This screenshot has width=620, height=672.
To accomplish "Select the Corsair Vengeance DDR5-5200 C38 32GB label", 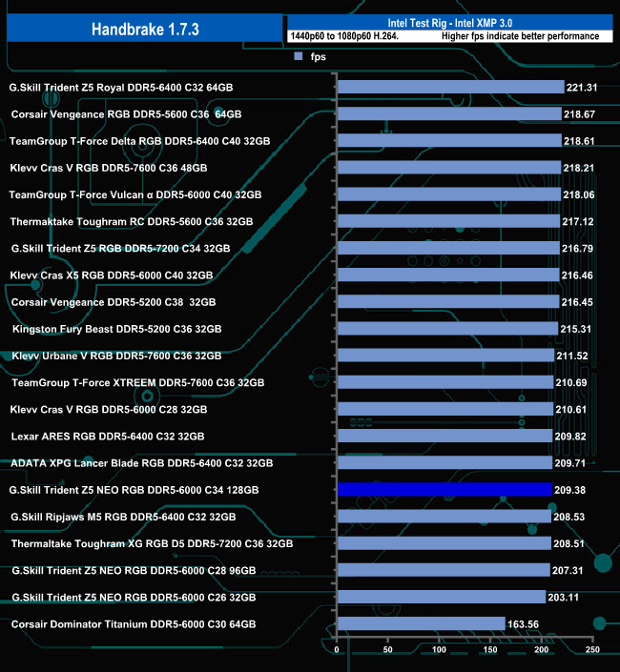I will tap(114, 302).
